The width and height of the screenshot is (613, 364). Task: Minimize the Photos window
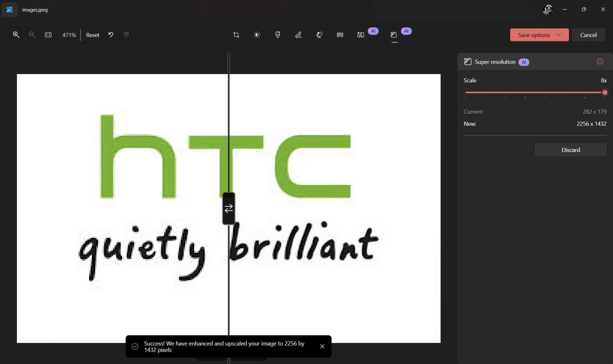pyautogui.click(x=565, y=9)
